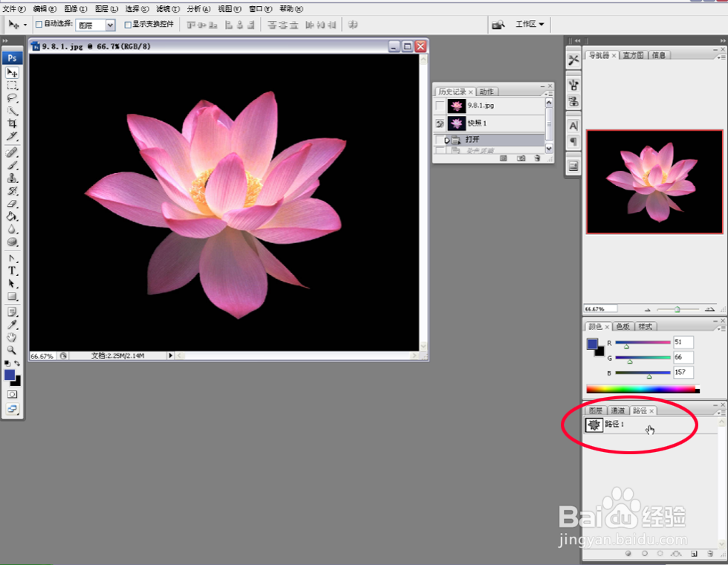Open the Paths panel options menu
The image size is (728, 565).
tap(721, 412)
